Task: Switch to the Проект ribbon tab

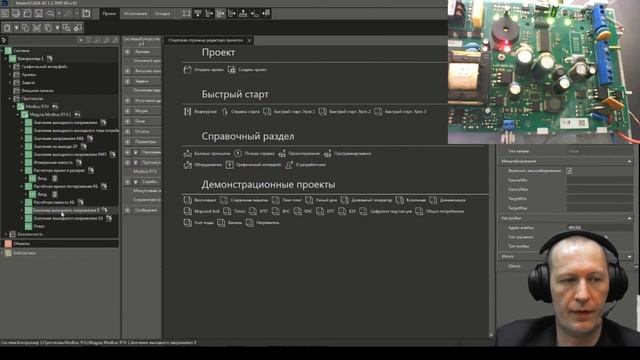Action: pos(109,13)
